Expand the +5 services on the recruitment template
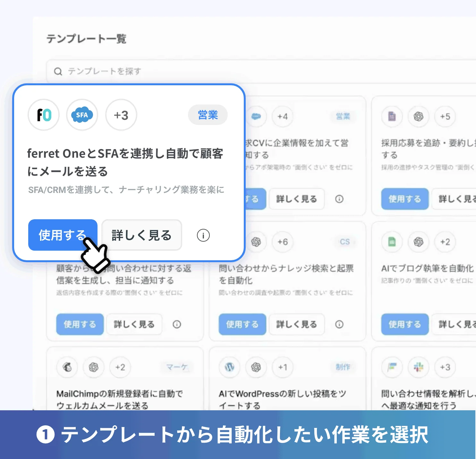The image size is (476, 459). 445,117
